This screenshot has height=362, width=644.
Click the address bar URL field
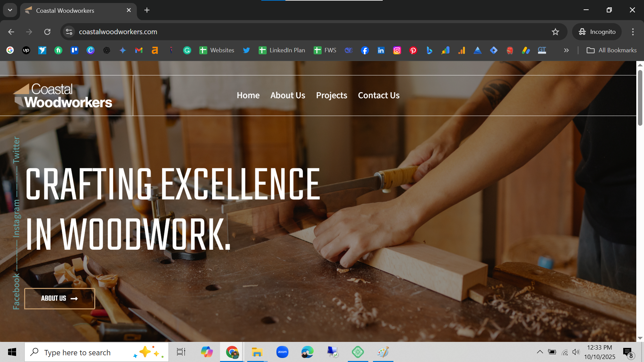click(268, 32)
